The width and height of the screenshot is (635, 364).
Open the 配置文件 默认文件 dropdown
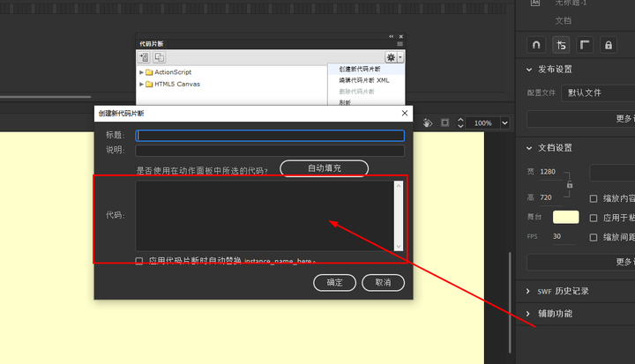[x=598, y=93]
